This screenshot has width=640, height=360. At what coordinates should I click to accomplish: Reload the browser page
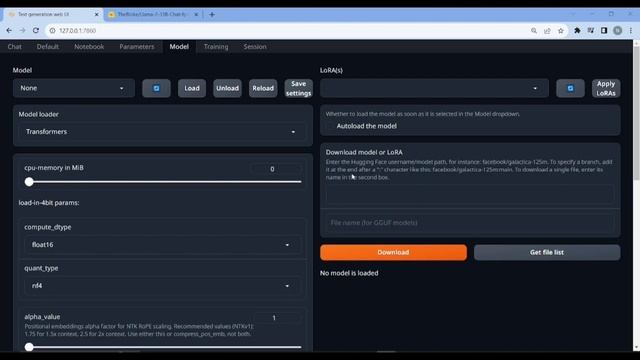pos(36,31)
